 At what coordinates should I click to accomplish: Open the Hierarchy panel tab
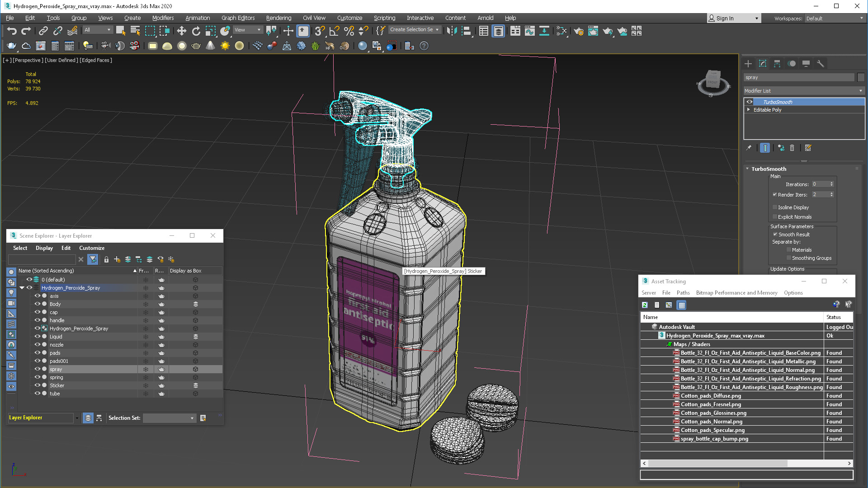[x=777, y=64]
